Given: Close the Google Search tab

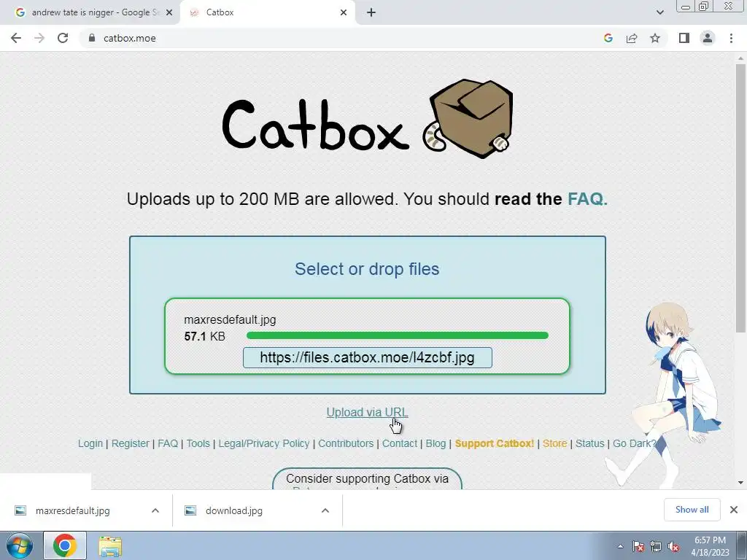Looking at the screenshot, I should pos(169,12).
